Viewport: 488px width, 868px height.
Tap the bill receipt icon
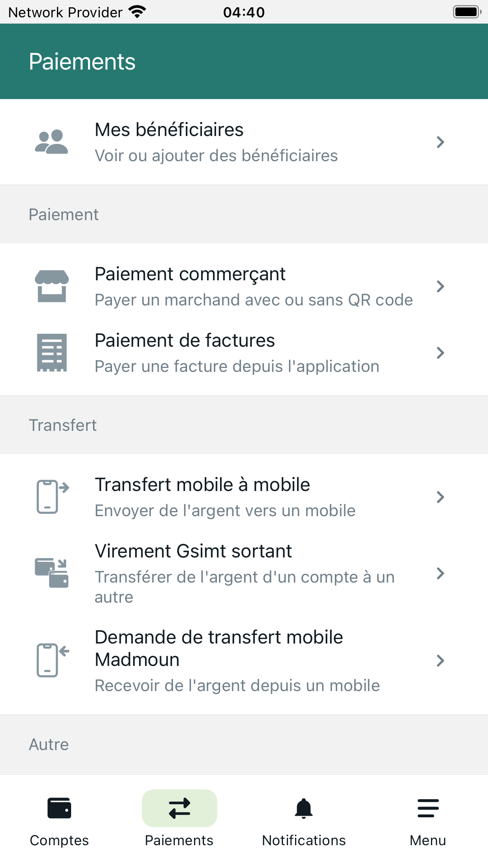tap(51, 353)
